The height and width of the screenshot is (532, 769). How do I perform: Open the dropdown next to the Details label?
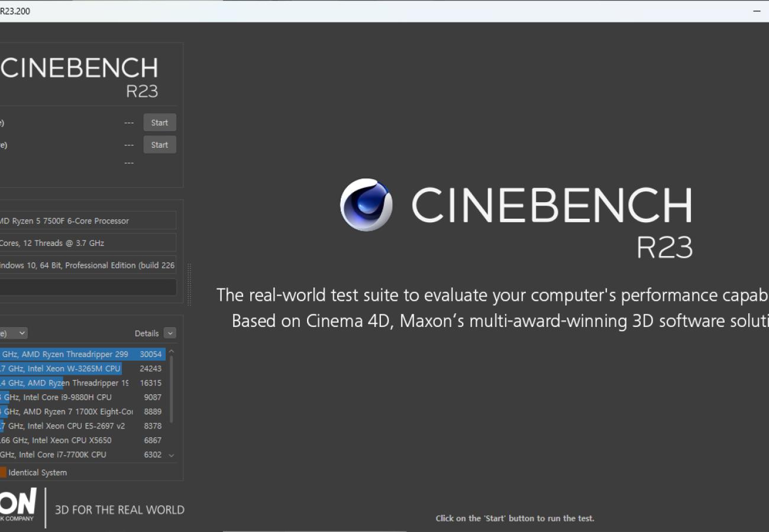pos(170,333)
